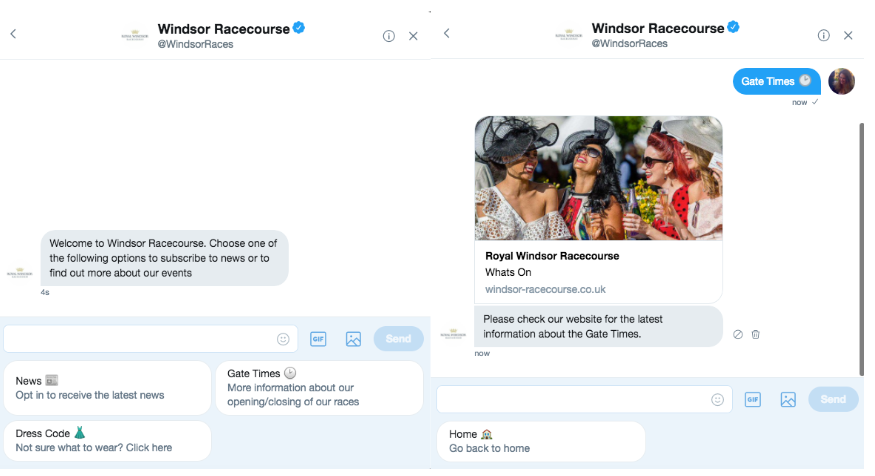This screenshot has height=476, width=875.
Task: Attach an image in left chat
Action: coord(353,339)
